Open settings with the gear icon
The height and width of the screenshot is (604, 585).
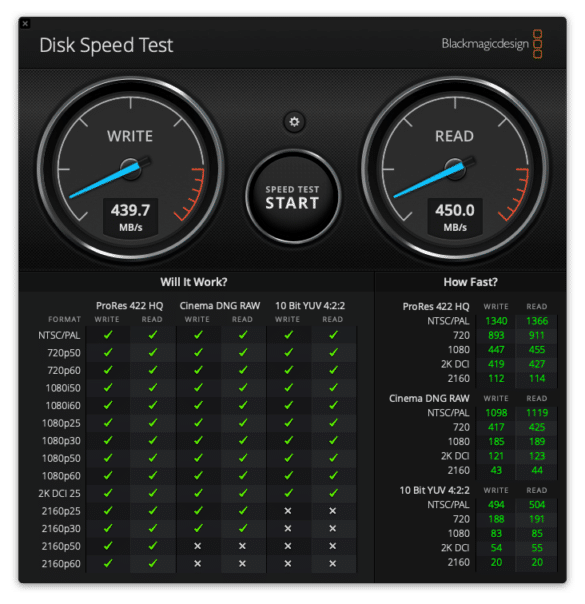coord(294,122)
